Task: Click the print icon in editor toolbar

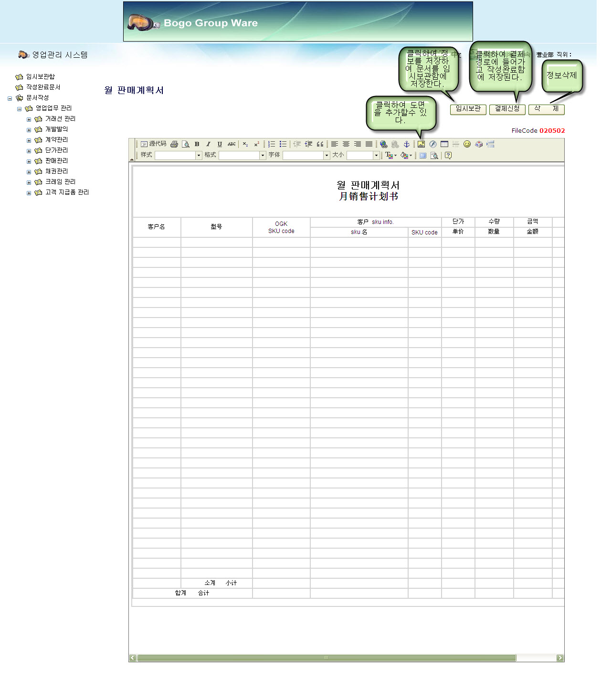Action: (174, 144)
